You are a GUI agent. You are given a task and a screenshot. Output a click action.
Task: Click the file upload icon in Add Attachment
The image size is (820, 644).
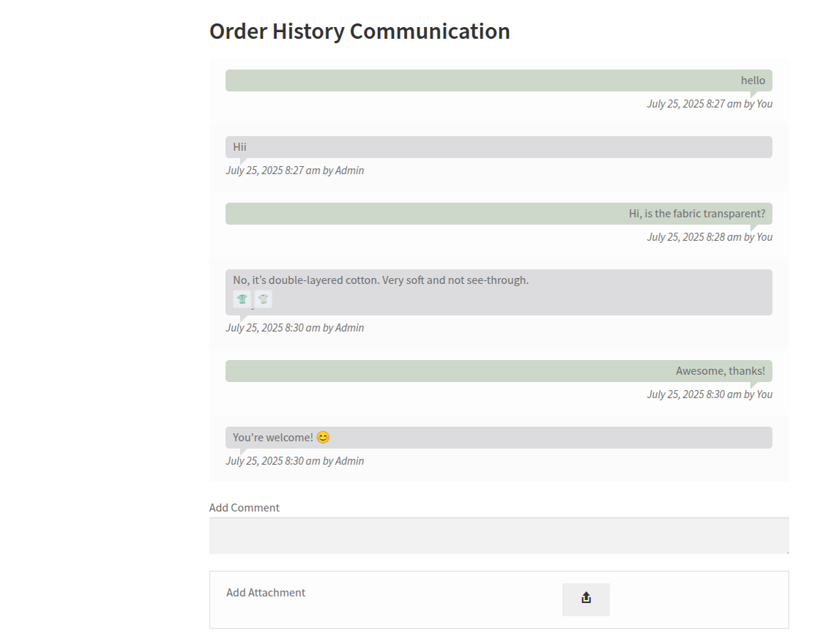586,599
